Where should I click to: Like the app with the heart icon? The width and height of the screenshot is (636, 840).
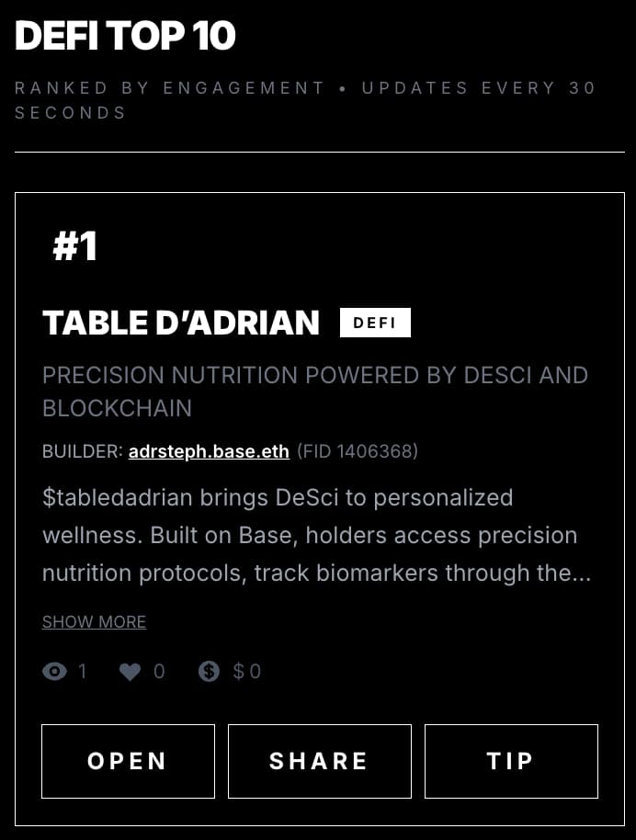click(x=130, y=672)
